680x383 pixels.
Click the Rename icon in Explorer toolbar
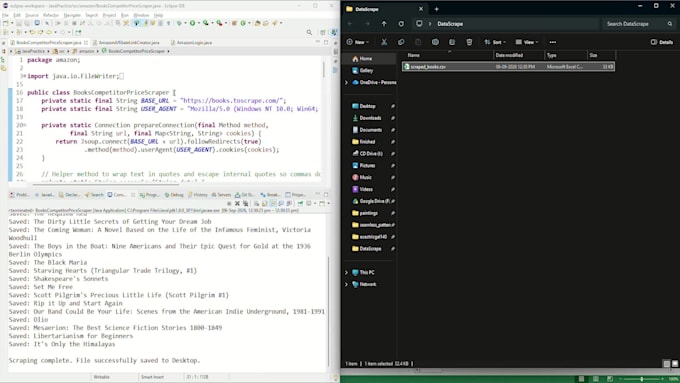click(x=435, y=42)
